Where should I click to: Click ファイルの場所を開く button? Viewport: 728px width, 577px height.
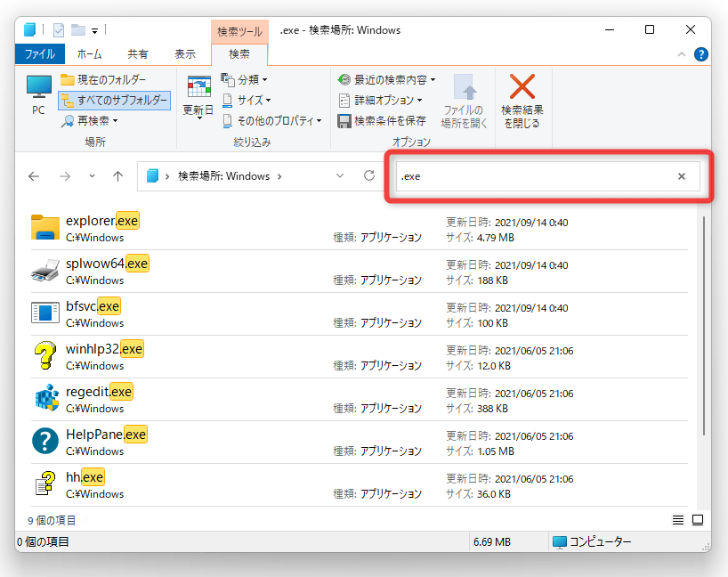(464, 101)
